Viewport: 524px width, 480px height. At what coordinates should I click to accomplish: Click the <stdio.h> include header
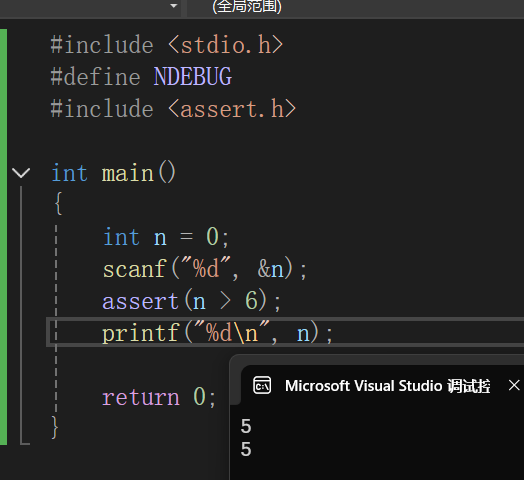point(226,44)
